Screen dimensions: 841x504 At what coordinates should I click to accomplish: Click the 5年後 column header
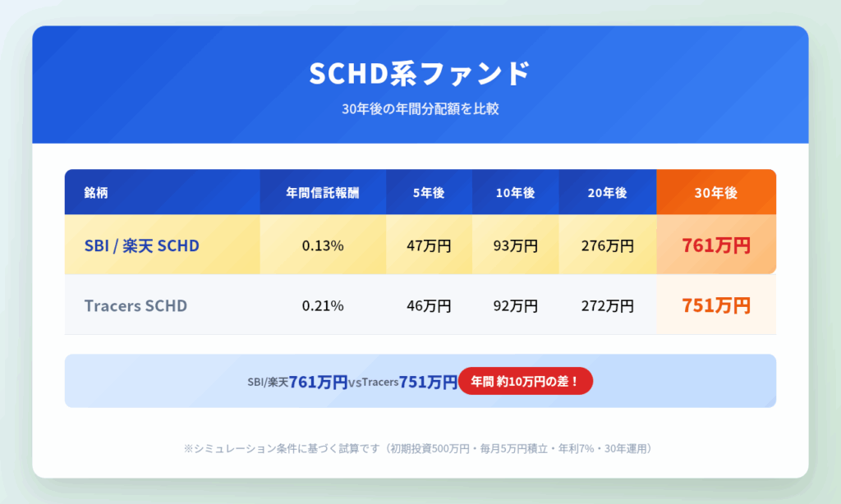tap(429, 193)
